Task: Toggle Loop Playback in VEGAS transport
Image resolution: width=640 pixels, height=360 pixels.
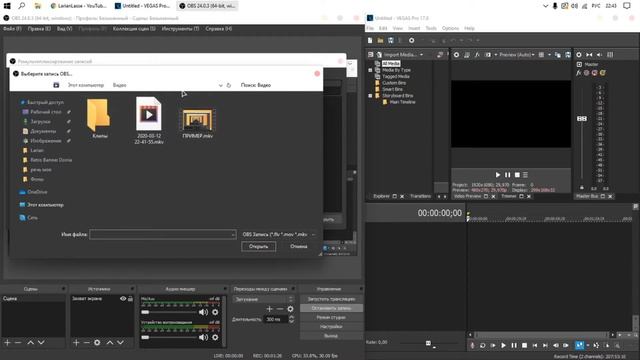Action: (x=482, y=345)
